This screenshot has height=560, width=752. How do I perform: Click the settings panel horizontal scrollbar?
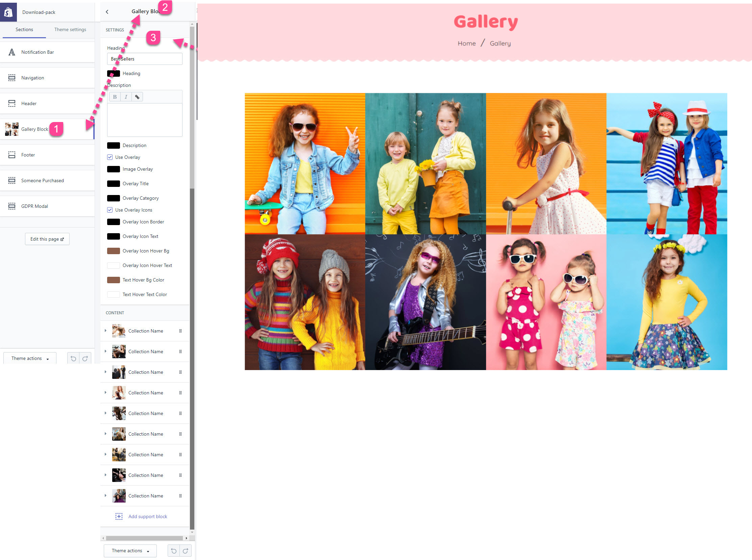144,538
